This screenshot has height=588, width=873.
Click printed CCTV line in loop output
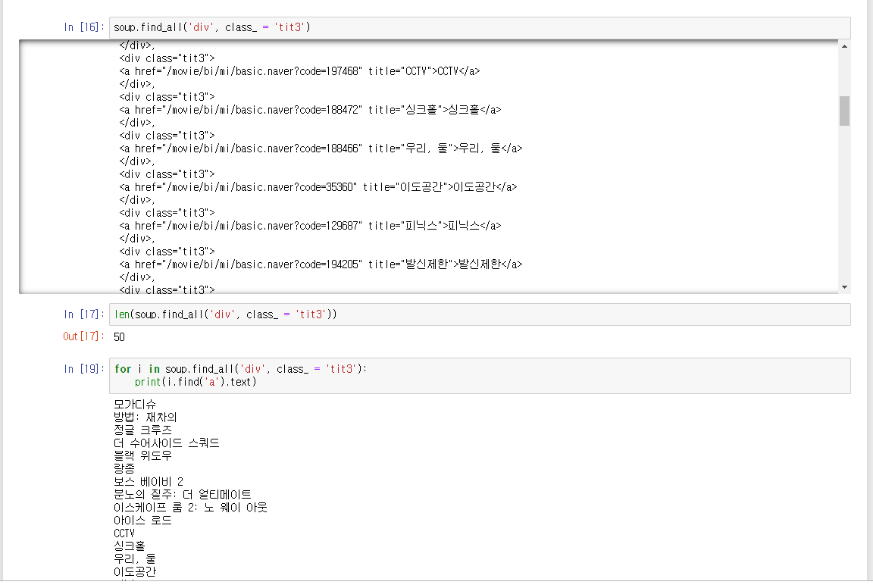coord(124,533)
